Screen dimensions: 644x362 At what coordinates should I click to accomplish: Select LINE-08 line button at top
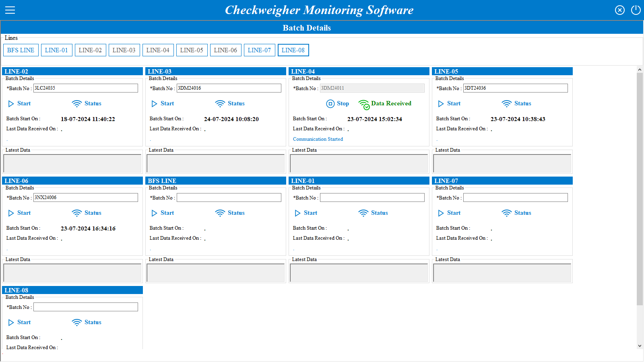tap(293, 50)
